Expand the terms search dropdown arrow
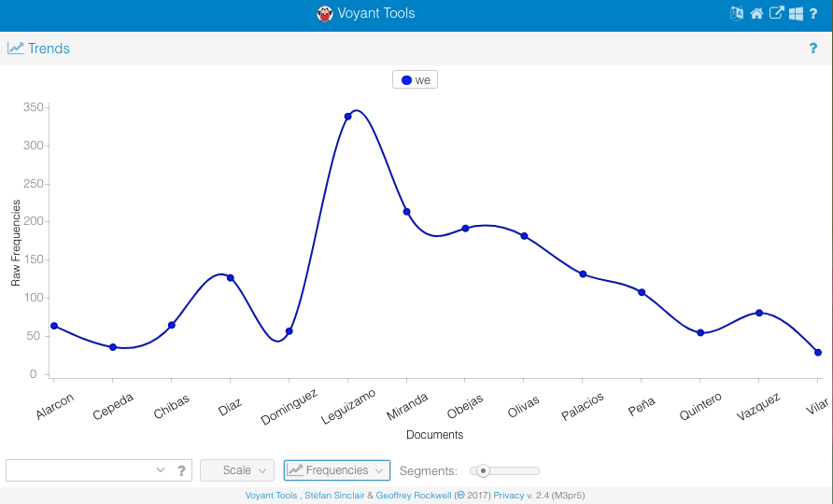Image resolution: width=833 pixels, height=504 pixels. (161, 470)
